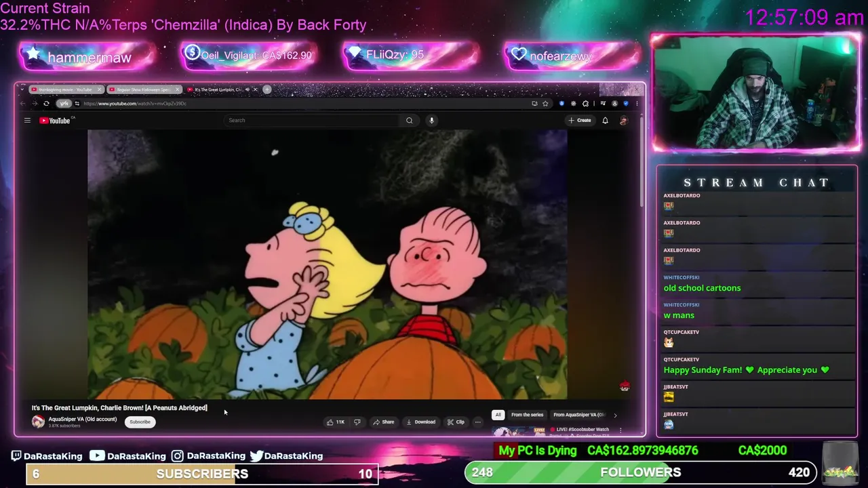Open browser three-dot menu
Screen dimensions: 868x488
pyautogui.click(x=637, y=104)
